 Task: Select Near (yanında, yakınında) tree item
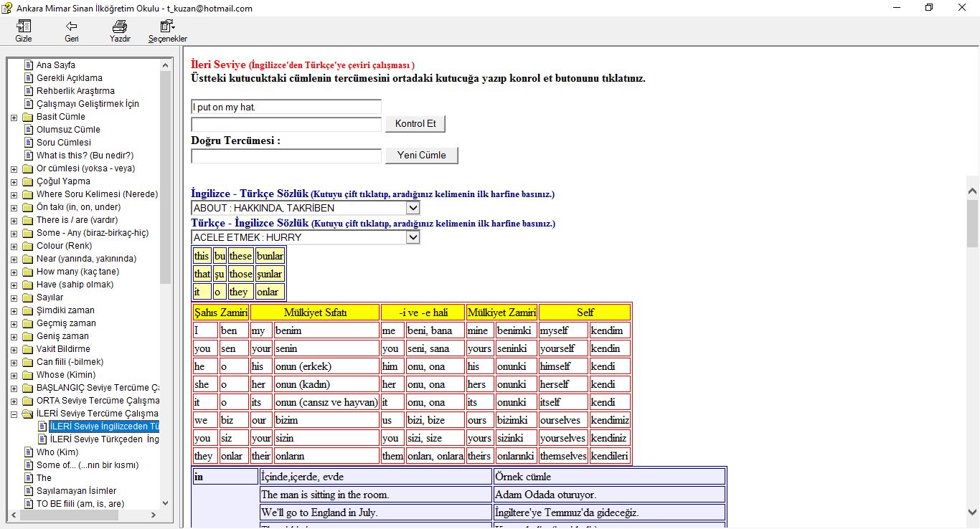pyautogui.click(x=86, y=259)
